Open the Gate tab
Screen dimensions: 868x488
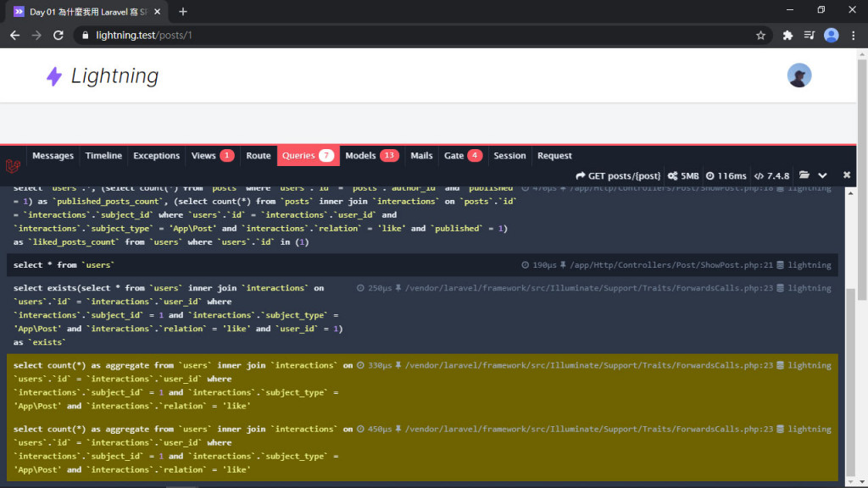[x=463, y=156]
